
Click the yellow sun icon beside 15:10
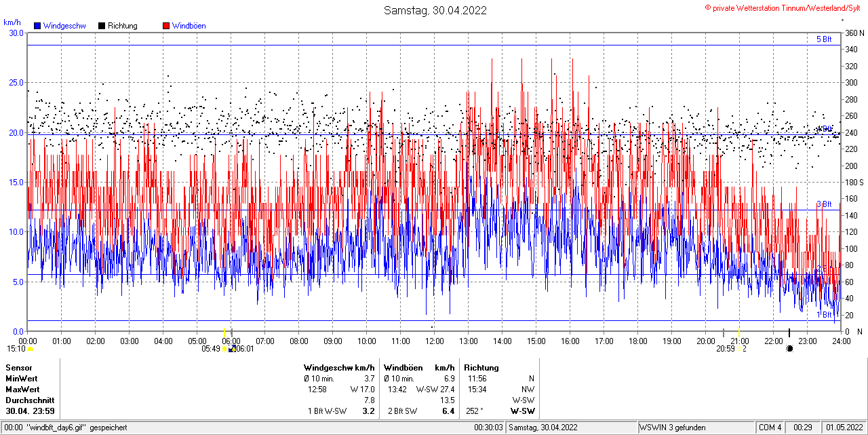30,349
